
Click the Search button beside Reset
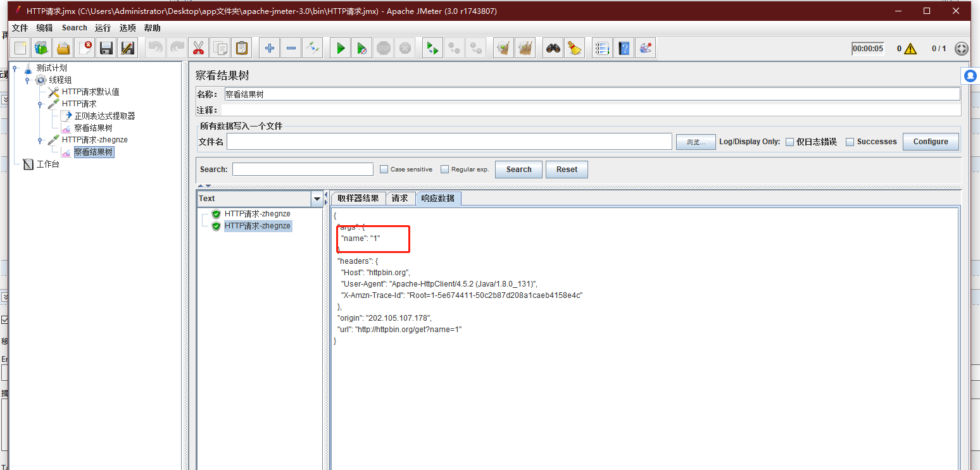pos(518,170)
